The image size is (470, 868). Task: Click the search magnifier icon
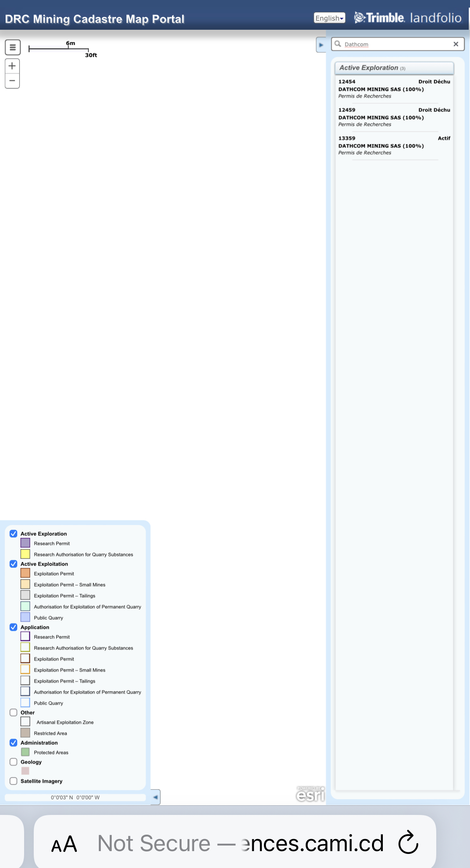pyautogui.click(x=338, y=44)
